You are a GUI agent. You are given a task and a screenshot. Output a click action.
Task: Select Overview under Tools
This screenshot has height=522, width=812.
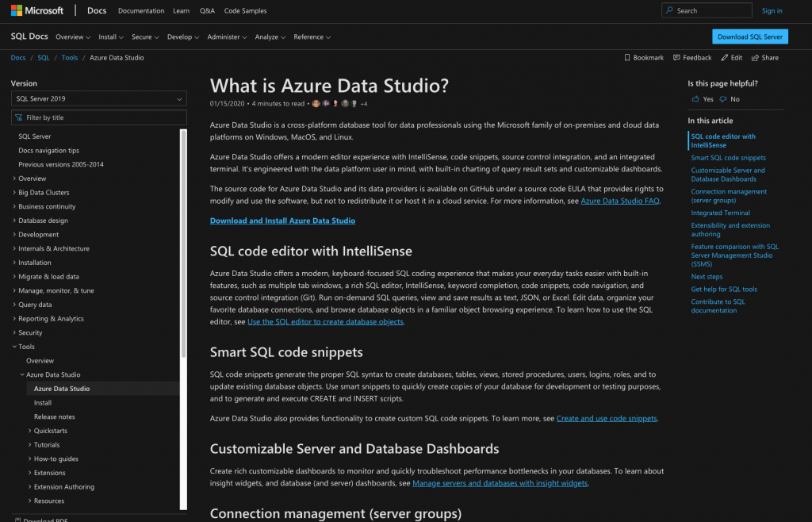click(40, 360)
